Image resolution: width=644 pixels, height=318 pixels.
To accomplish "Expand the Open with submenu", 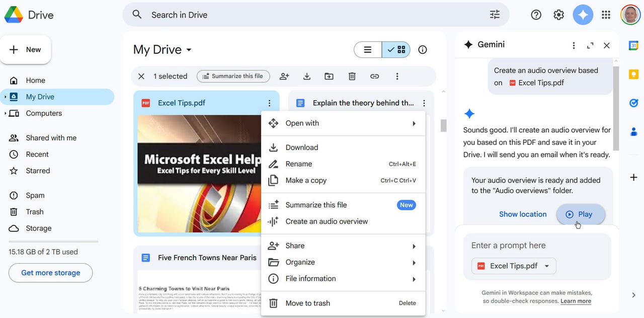I will (302, 123).
